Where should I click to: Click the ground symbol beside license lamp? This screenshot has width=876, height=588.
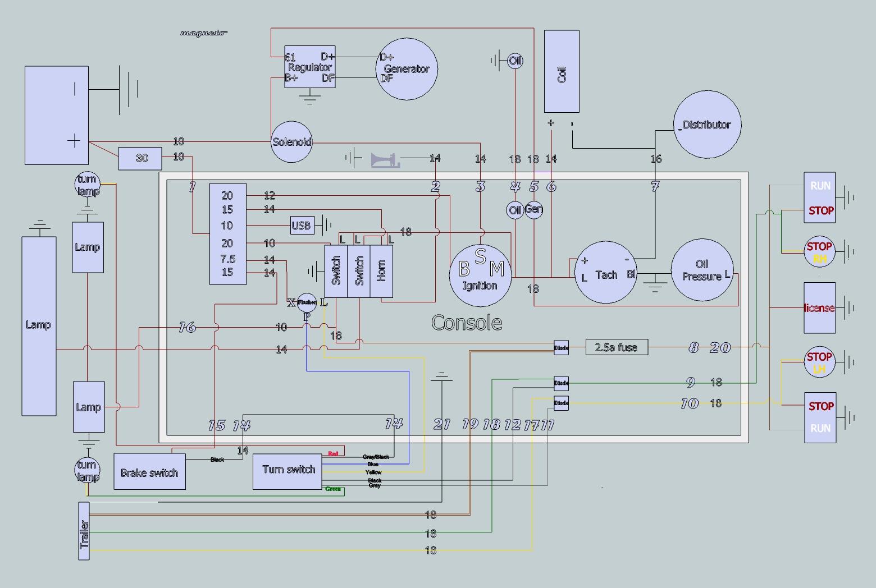click(x=846, y=308)
